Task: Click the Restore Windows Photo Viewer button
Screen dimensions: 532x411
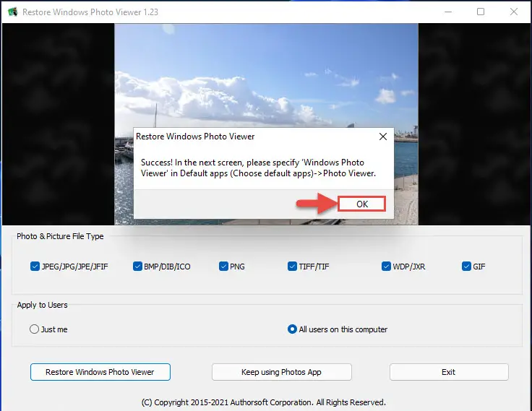Action: 100,372
